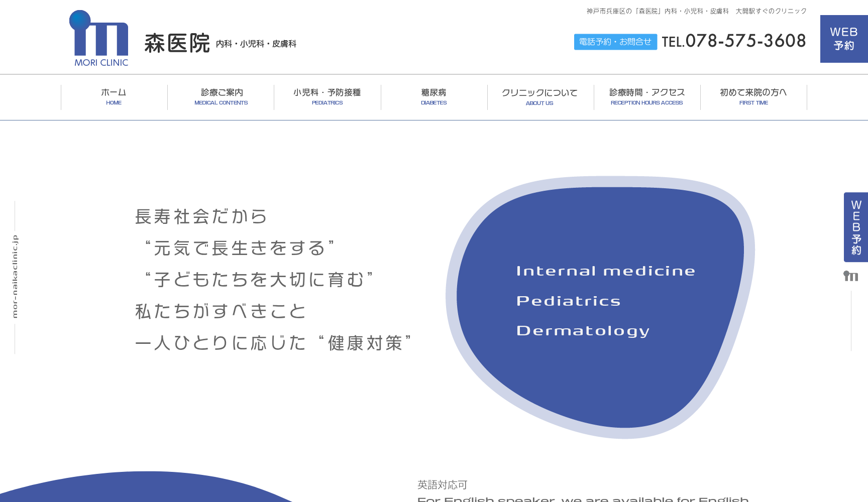Open the 診療ご案内 MEDICAL CONTENTS menu

(x=221, y=96)
